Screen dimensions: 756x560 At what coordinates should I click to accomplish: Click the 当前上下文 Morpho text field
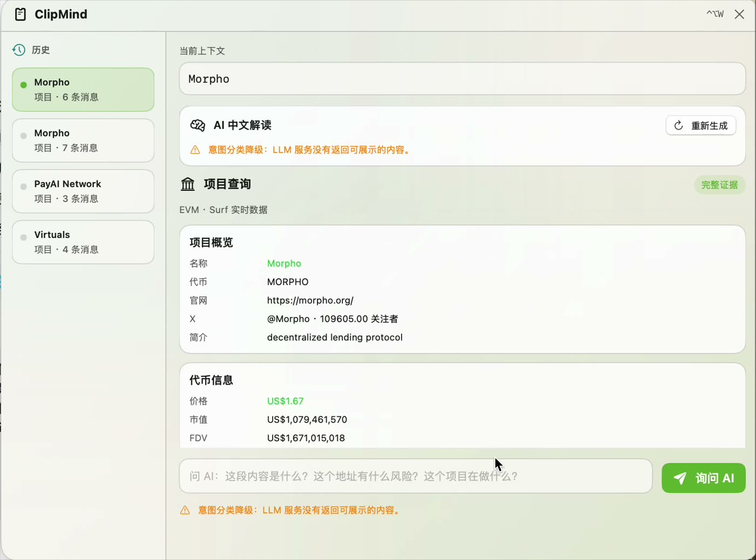coord(462,79)
